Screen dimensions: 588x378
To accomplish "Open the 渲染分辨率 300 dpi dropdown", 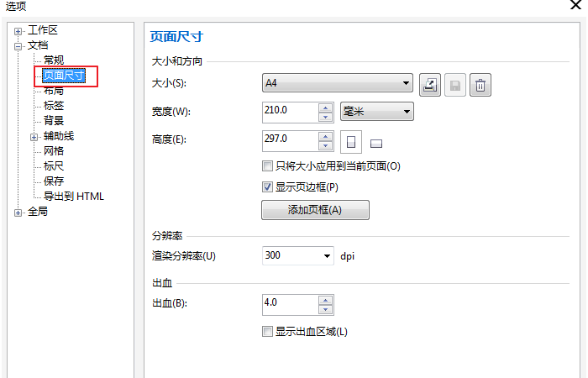I will point(328,255).
